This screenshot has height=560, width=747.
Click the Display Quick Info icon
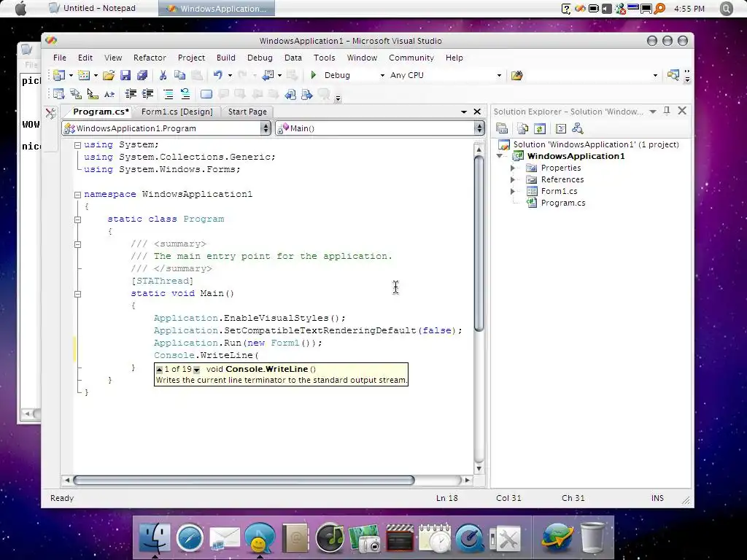(93, 94)
